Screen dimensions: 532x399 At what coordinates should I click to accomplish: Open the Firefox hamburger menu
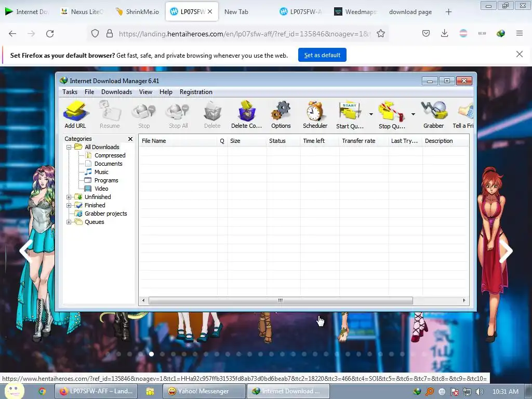520,33
